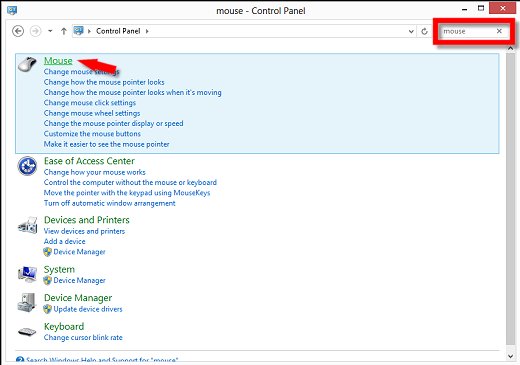
Task: Open the Keyboard heading link
Action: tap(64, 326)
